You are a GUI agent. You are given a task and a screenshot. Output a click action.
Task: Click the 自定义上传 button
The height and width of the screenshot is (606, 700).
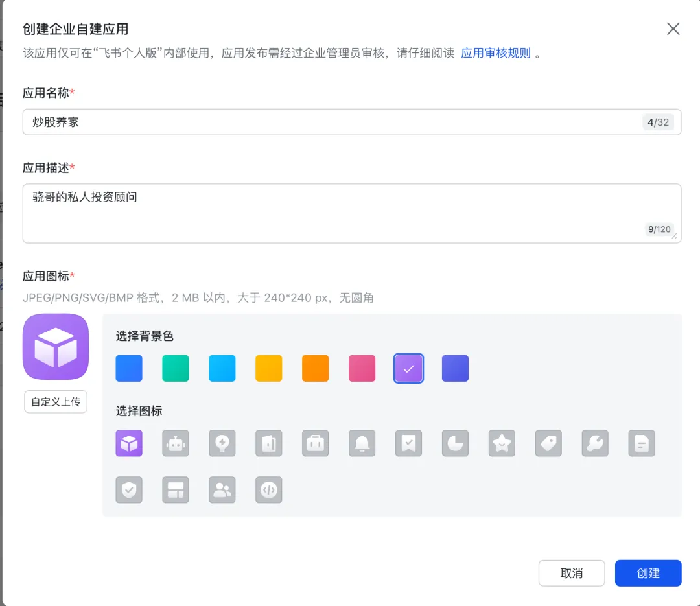[x=56, y=402]
